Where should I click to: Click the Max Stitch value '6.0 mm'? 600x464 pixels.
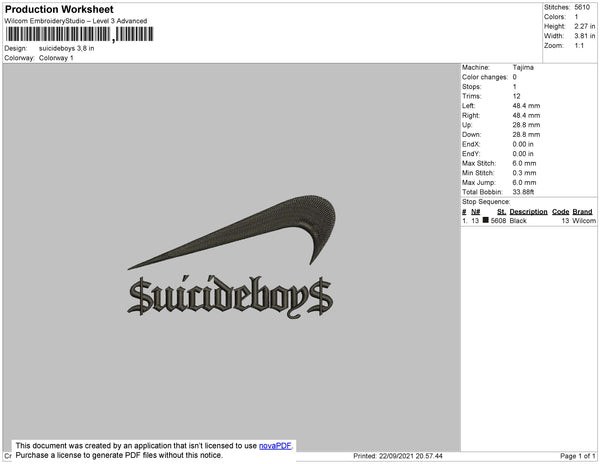[524, 163]
